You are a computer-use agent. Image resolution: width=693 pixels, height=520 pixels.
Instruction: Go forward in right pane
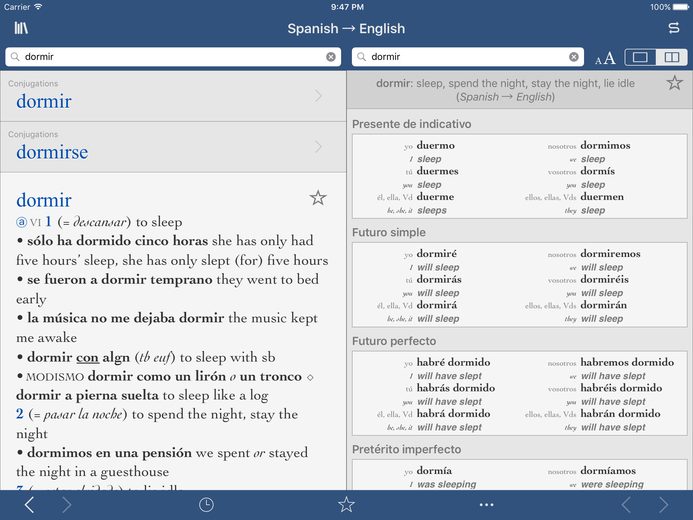[x=663, y=505]
